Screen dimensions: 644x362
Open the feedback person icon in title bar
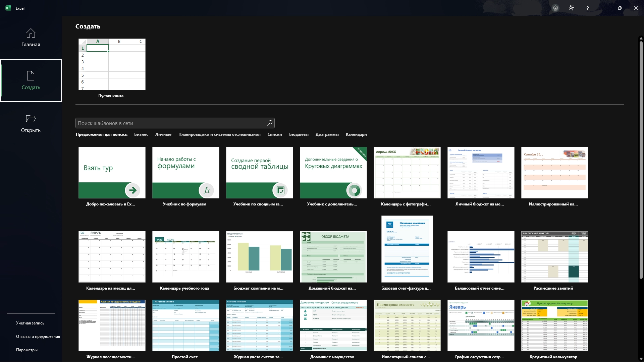572,8
